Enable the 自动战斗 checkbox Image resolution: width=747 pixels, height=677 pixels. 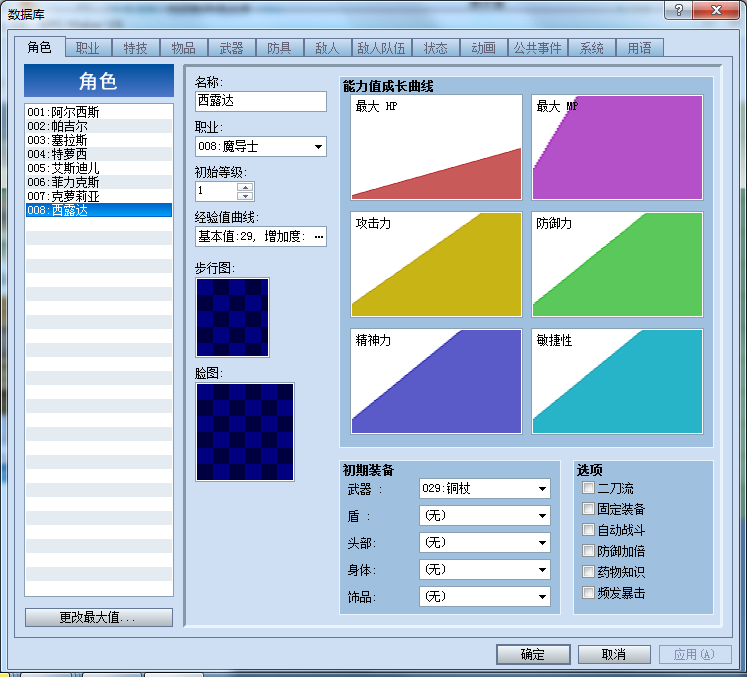tap(588, 530)
